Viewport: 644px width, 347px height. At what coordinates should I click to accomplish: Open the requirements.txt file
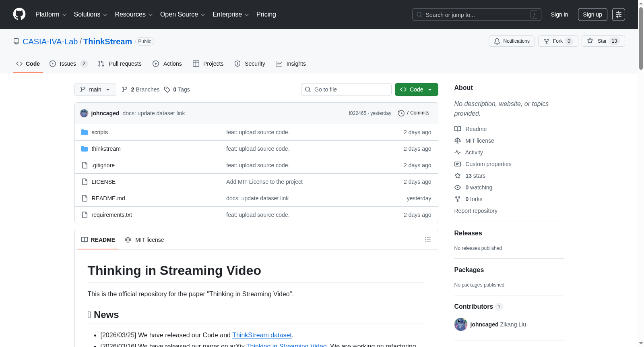click(x=111, y=215)
